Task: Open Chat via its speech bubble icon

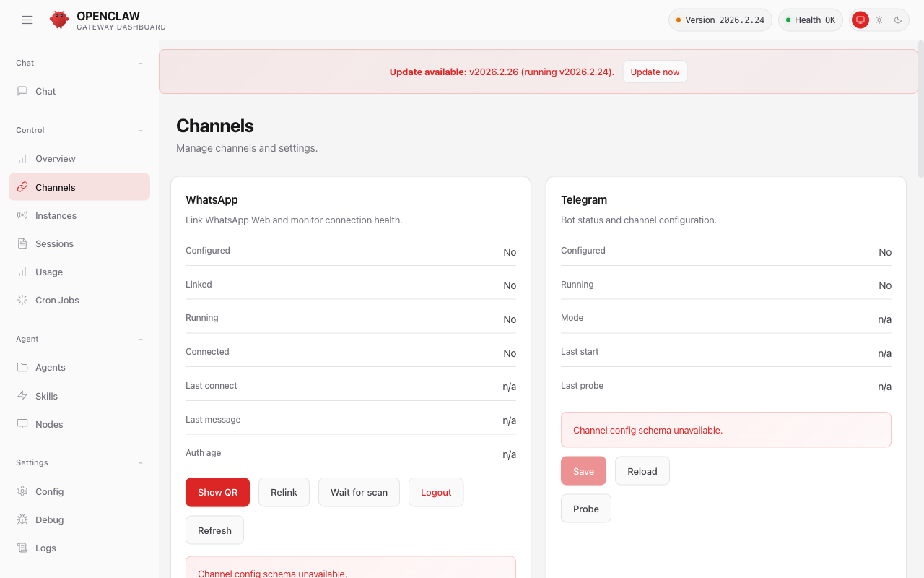Action: click(x=22, y=91)
